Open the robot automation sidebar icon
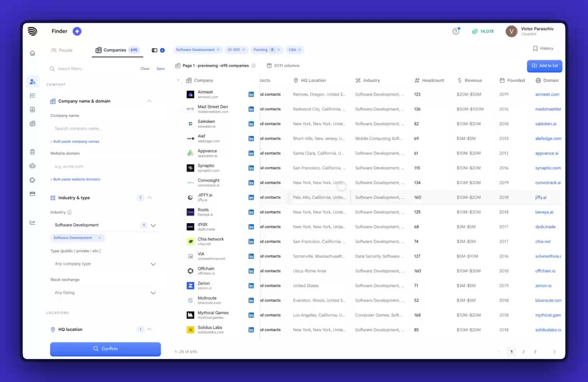588x382 pixels. 32,166
